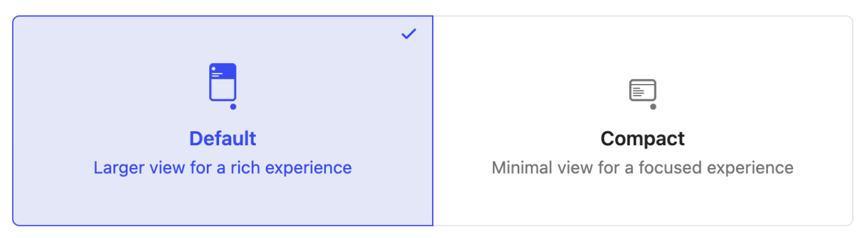Choose the Compact heading label
This screenshot has width=868, height=238.
(x=643, y=139)
